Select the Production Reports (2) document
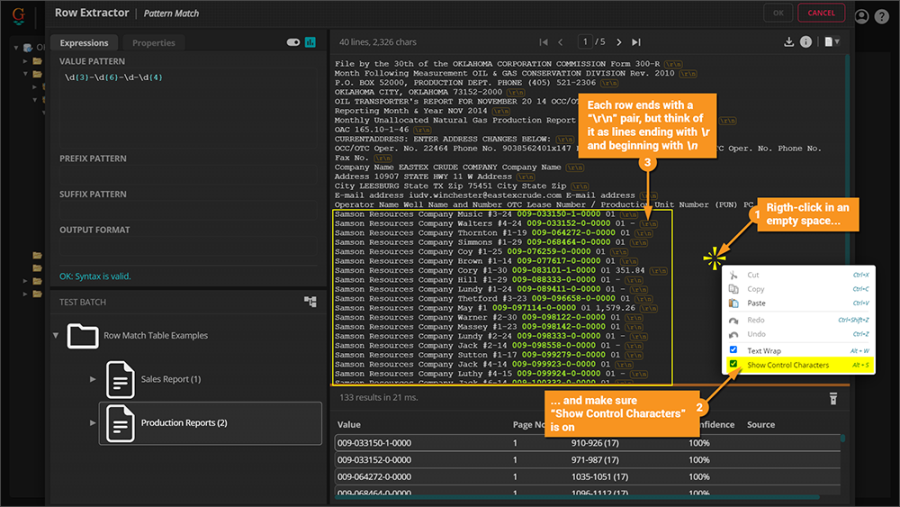900x507 pixels. 184,422
